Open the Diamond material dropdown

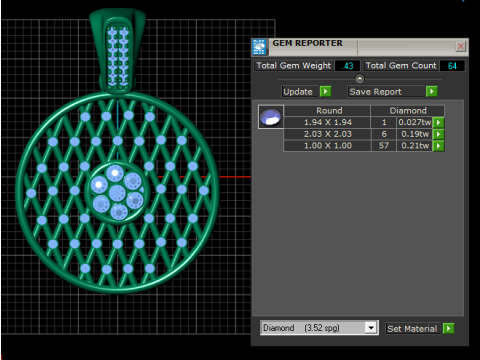(x=371, y=328)
